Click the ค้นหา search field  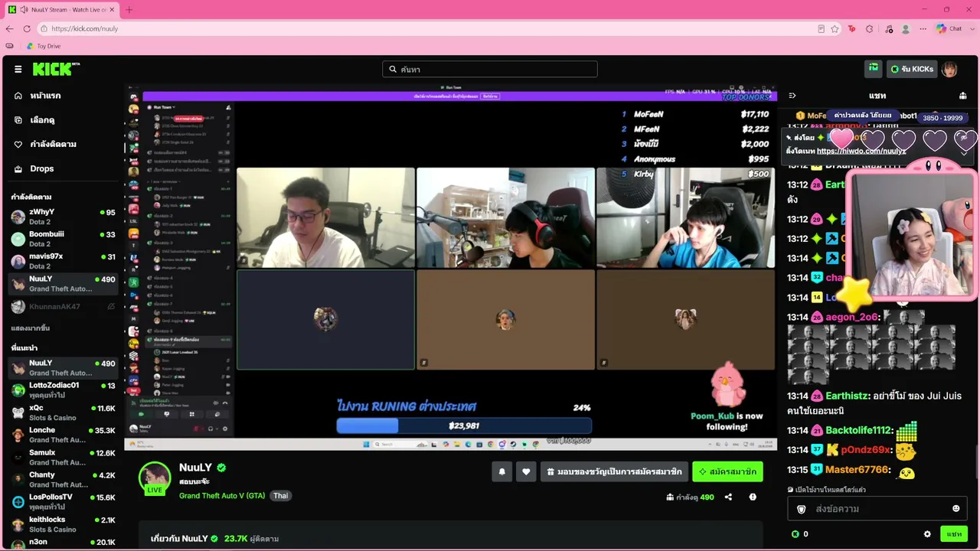pyautogui.click(x=490, y=69)
